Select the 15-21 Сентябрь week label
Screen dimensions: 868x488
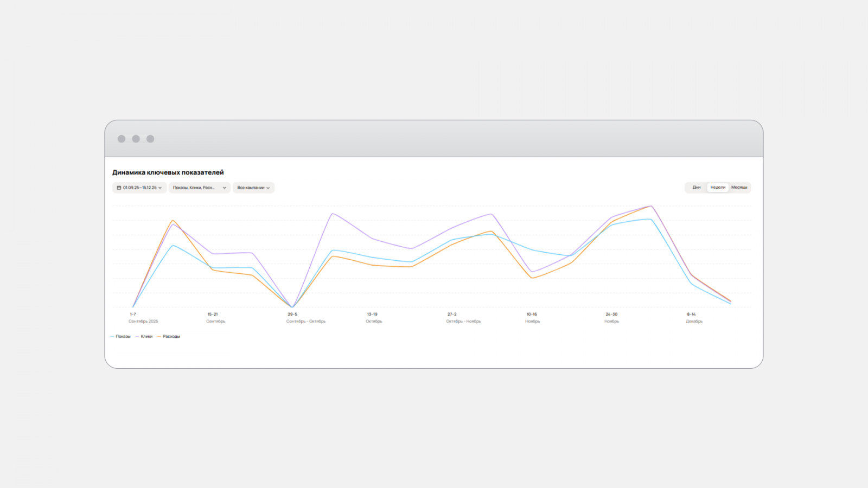tap(213, 314)
